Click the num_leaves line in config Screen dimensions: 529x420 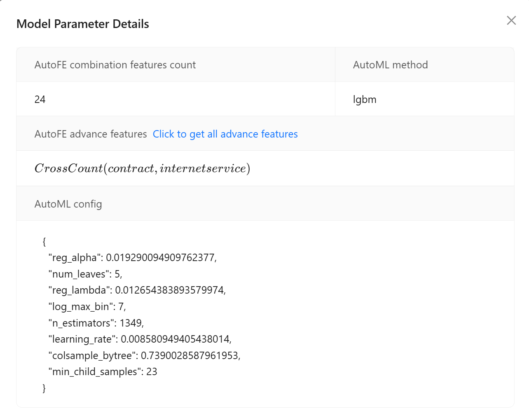pyautogui.click(x=85, y=274)
